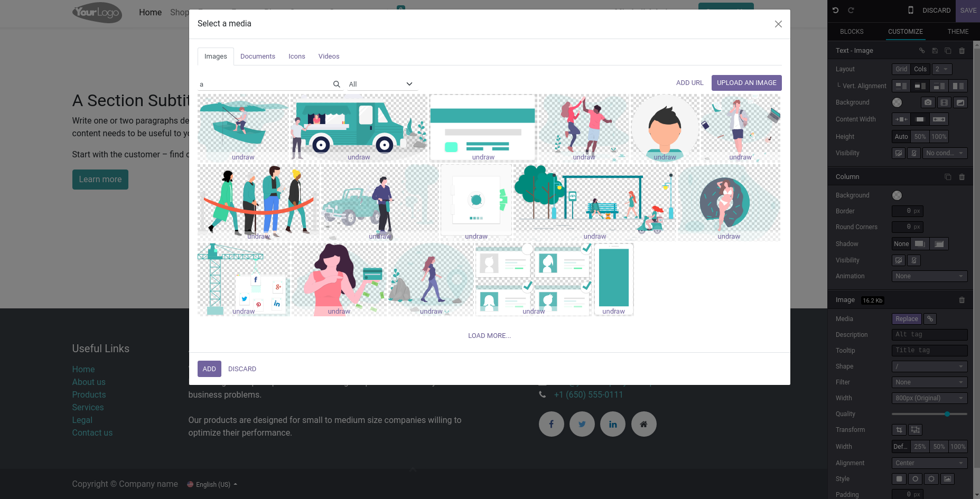The image size is (980, 499).
Task: Open the columns count dropdown
Action: tap(942, 69)
